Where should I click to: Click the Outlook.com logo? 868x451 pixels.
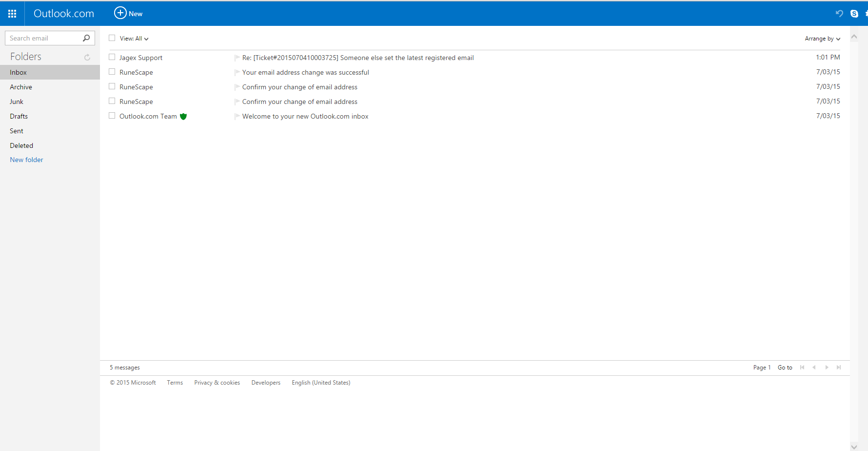click(64, 14)
